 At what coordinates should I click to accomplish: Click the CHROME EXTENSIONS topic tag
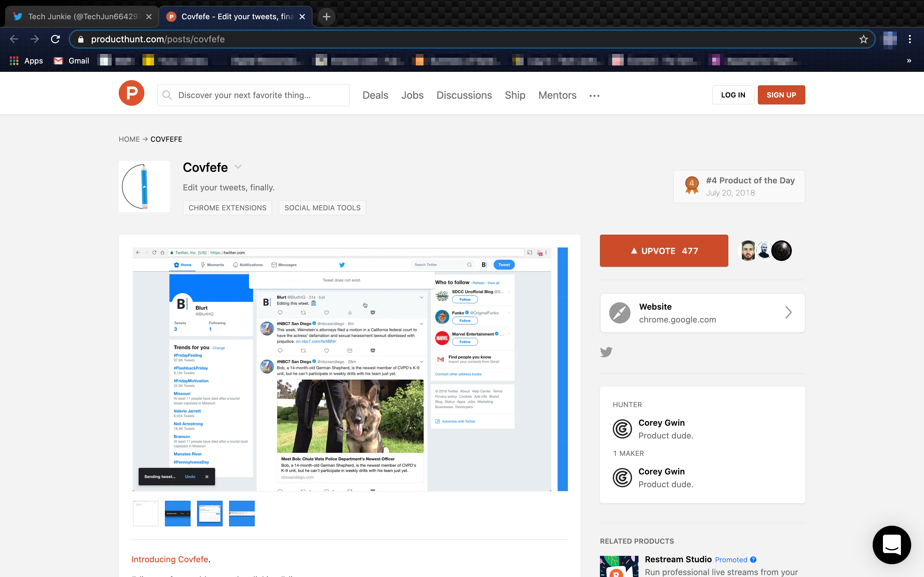[x=227, y=208]
